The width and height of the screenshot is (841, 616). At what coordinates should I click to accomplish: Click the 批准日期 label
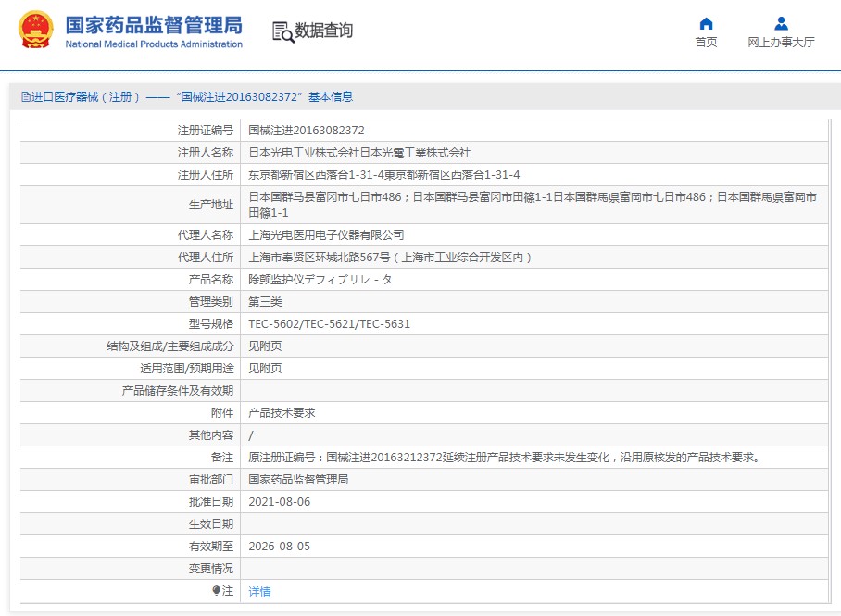[211, 502]
